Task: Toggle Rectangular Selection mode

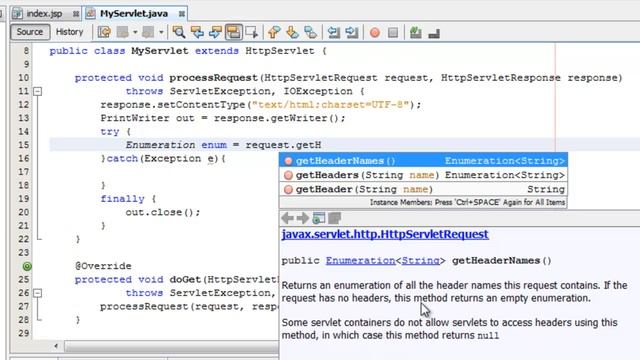Action: (251, 32)
